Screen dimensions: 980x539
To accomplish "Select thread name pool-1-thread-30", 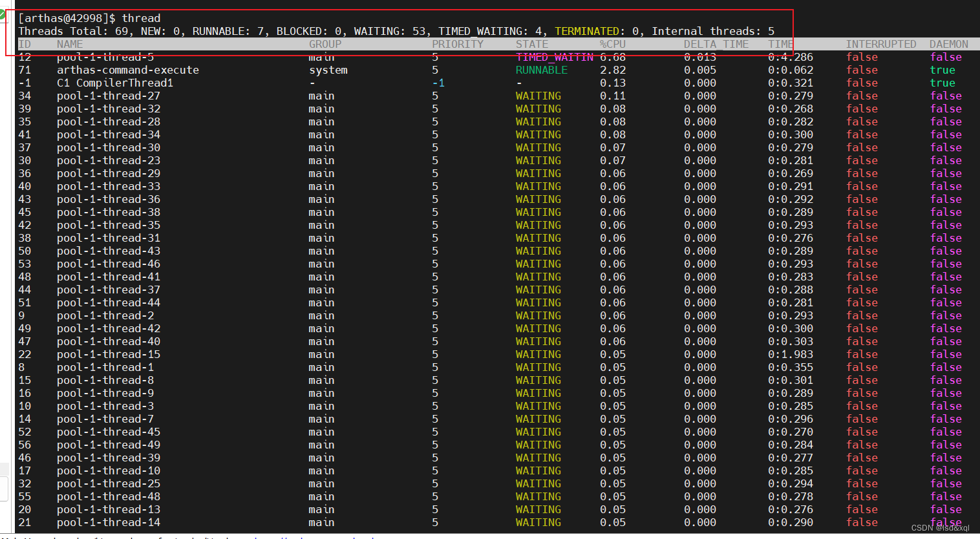I will click(x=109, y=147).
